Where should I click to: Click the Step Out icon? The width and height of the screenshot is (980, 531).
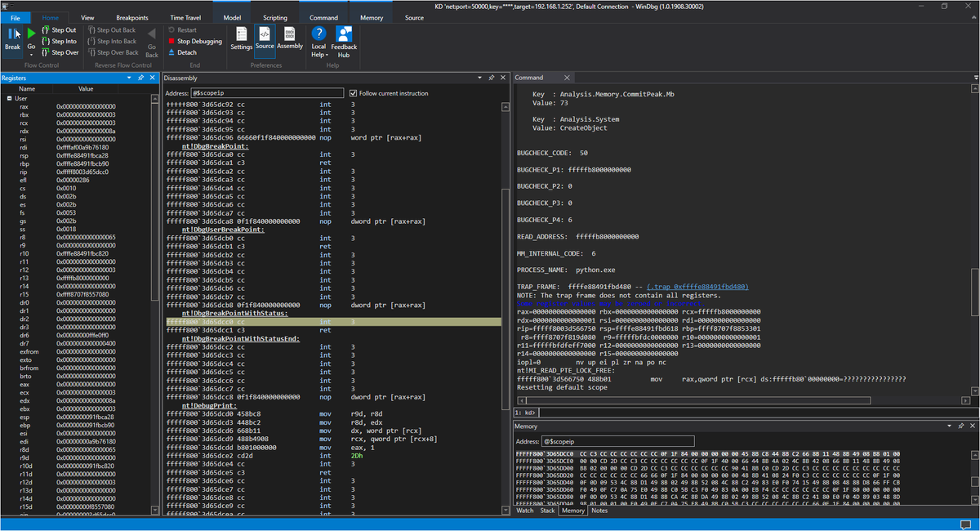46,30
